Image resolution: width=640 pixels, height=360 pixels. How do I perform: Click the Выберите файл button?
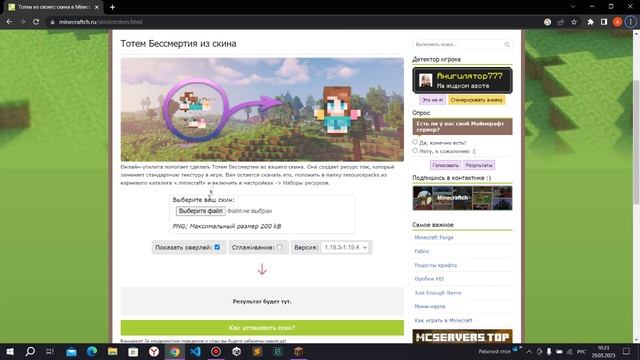[x=200, y=211]
